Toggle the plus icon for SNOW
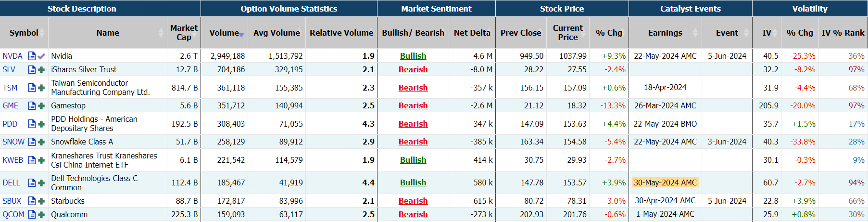Screen dimensions: 868x222 (41, 142)
